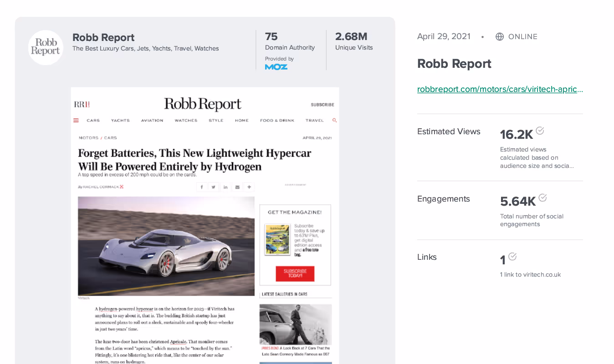Click the magazine cover thumbnail in the ad
Viewport: 614px width, 364px height.
click(x=277, y=239)
